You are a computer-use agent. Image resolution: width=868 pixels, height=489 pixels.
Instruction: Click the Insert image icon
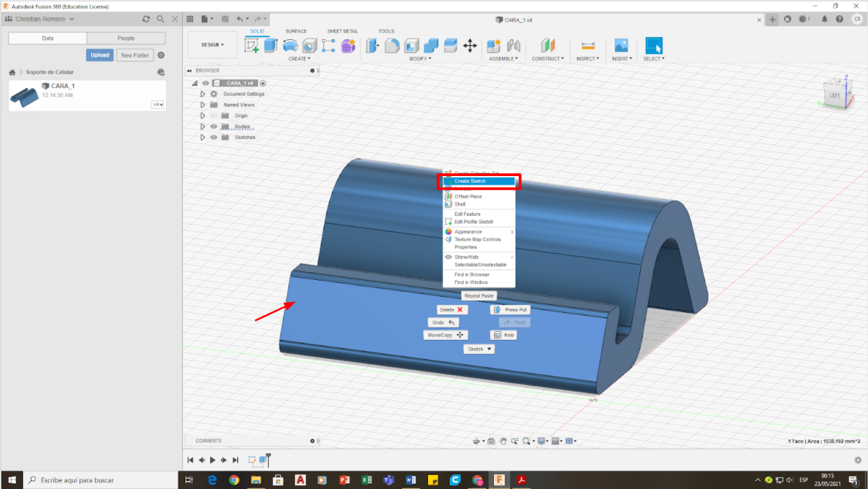(621, 45)
